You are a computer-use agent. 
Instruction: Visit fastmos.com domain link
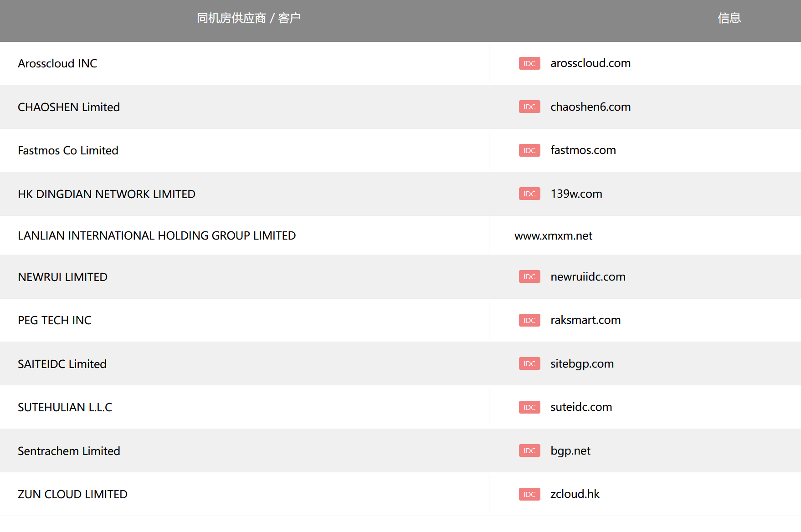(583, 150)
